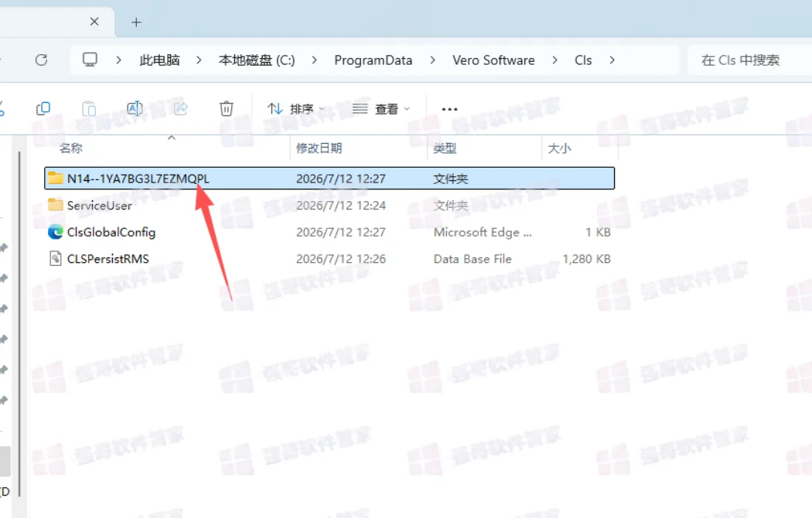Viewport: 812px width, 518px height.
Task: Click the Copy toolbar icon
Action: tap(43, 109)
